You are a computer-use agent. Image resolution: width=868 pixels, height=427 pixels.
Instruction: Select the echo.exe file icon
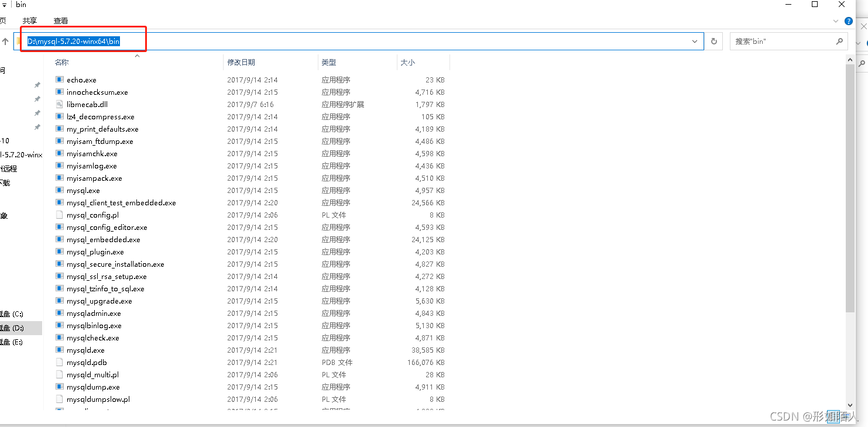(x=59, y=80)
